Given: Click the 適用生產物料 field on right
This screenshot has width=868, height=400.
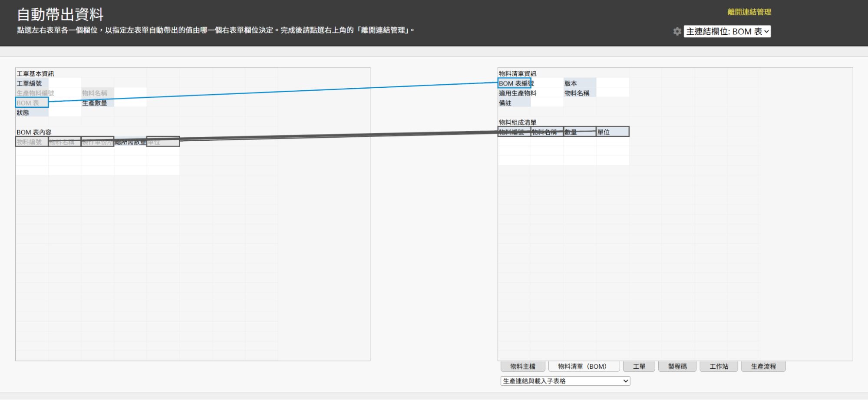Looking at the screenshot, I should (517, 93).
